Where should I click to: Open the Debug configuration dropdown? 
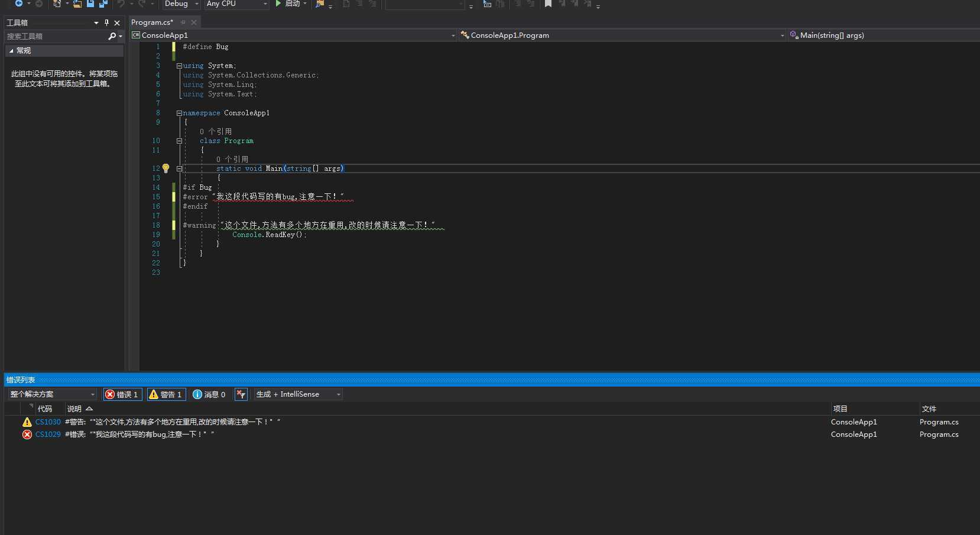coord(181,4)
